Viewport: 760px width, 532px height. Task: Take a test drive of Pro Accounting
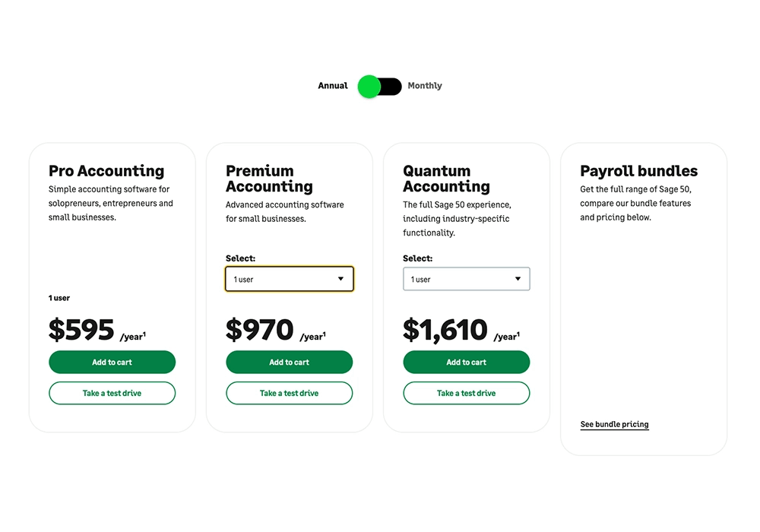[112, 393]
